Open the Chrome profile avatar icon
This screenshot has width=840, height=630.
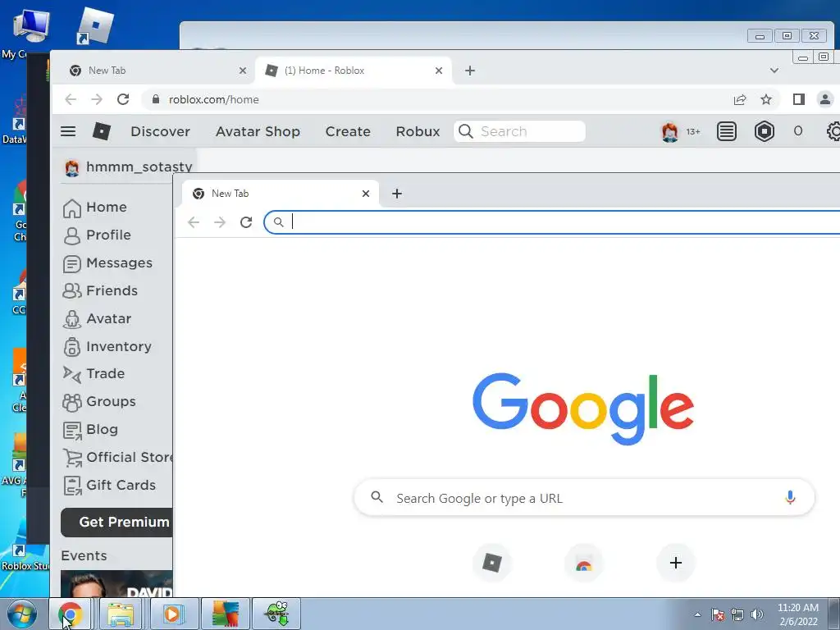[825, 99]
